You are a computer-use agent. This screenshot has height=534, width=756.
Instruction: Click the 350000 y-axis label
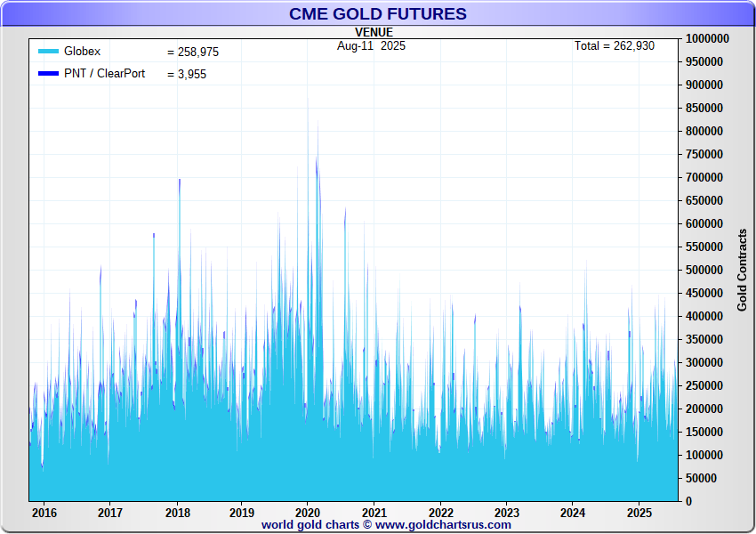(704, 340)
